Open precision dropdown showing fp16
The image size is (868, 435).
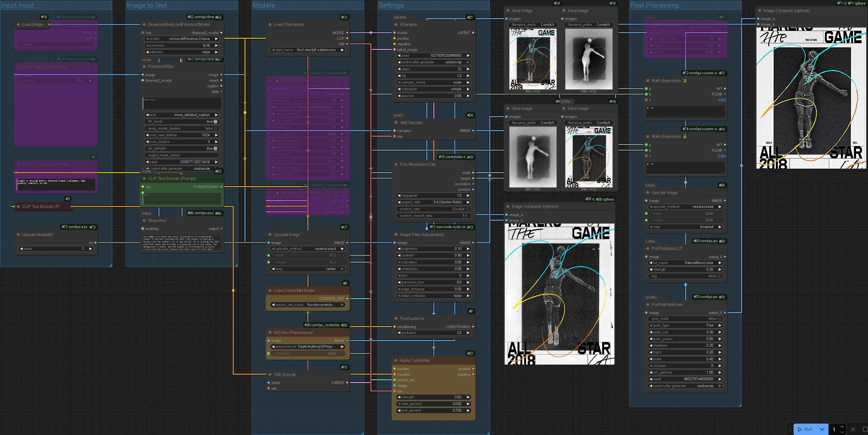coord(182,45)
